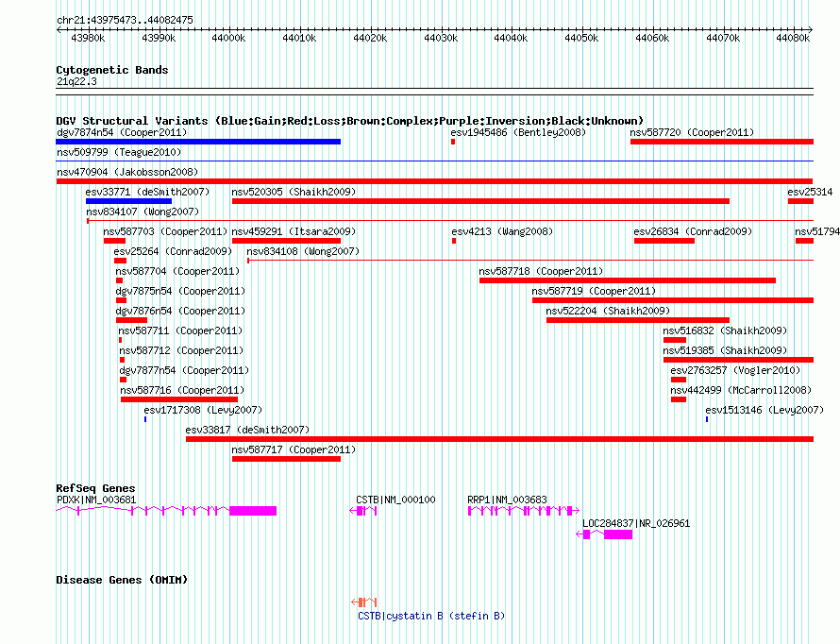Select dgv7877n54 (Cooper2011) variant label
This screenshot has width=840, height=644.
(x=184, y=370)
